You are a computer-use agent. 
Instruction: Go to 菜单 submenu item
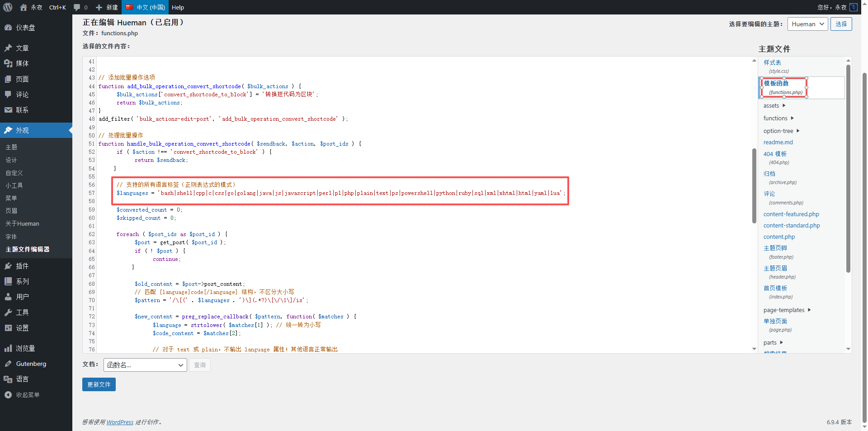tap(11, 198)
